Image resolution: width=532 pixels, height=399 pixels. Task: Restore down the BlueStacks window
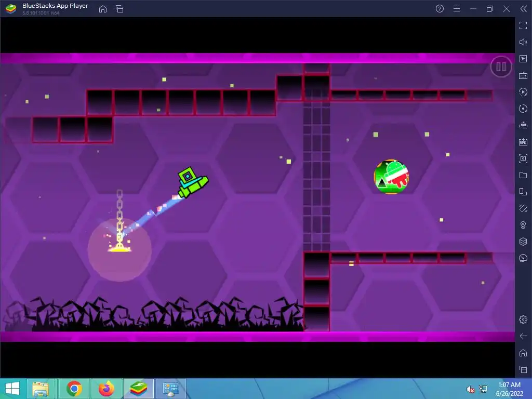coord(490,9)
